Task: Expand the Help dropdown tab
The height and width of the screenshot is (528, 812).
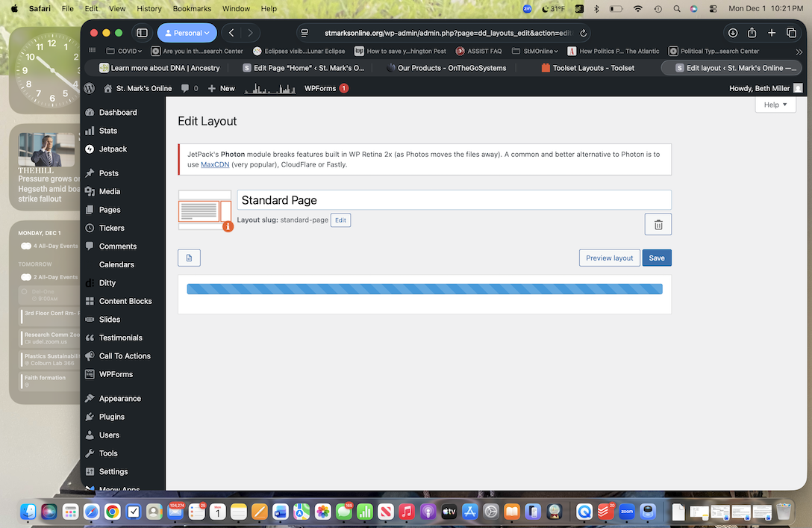Action: 775,105
